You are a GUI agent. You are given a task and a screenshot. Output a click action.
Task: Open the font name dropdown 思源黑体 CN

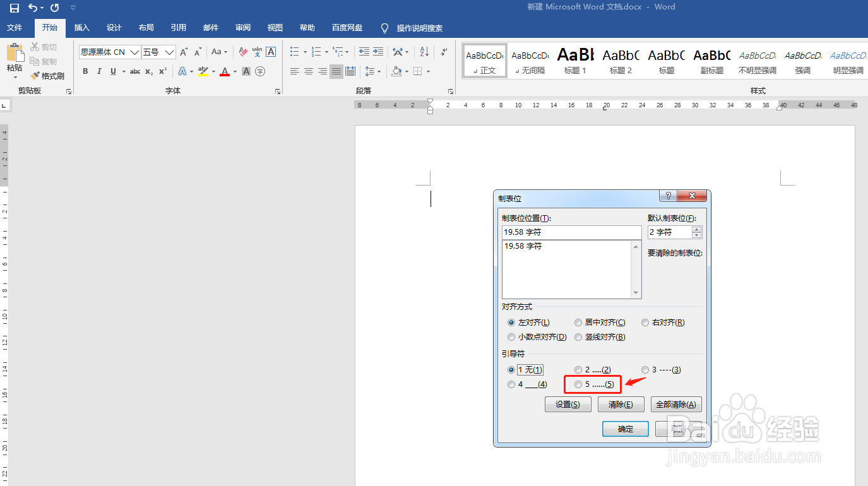tap(134, 52)
